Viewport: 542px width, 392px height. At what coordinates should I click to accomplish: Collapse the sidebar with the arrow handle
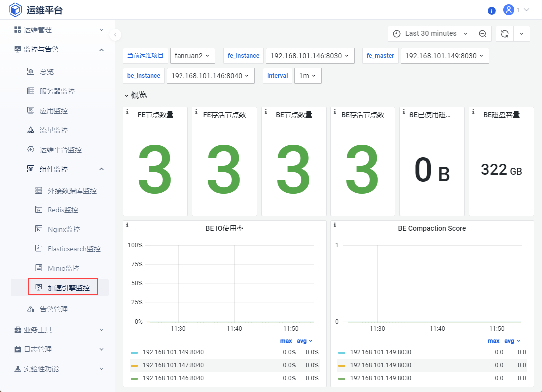[x=115, y=34]
